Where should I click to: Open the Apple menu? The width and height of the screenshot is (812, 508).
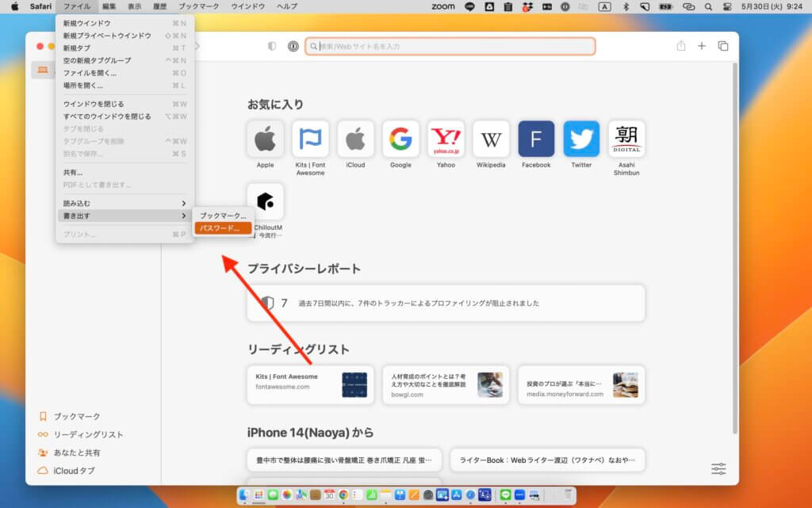[15, 6]
